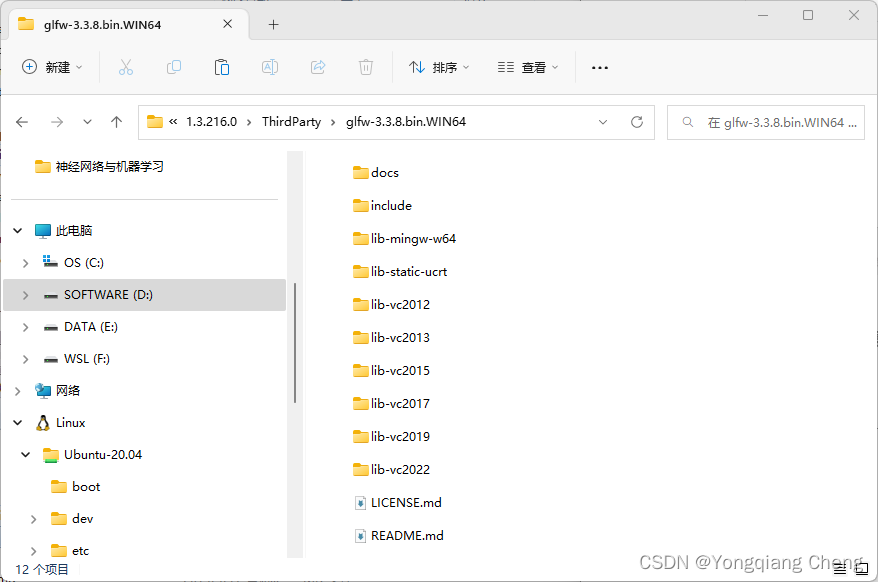Viewport: 878px width, 582px height.
Task: Switch to large icons view in status bar
Action: [x=862, y=570]
